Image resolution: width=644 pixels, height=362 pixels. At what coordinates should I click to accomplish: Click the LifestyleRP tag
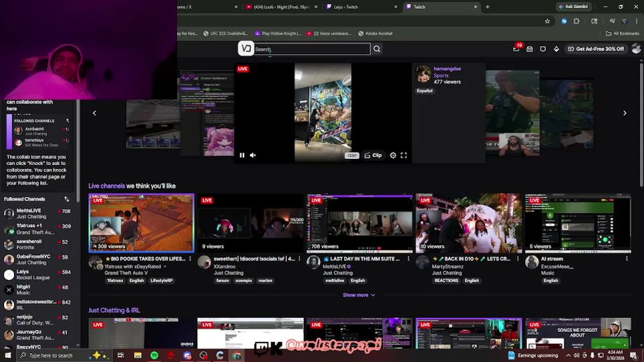(161, 281)
